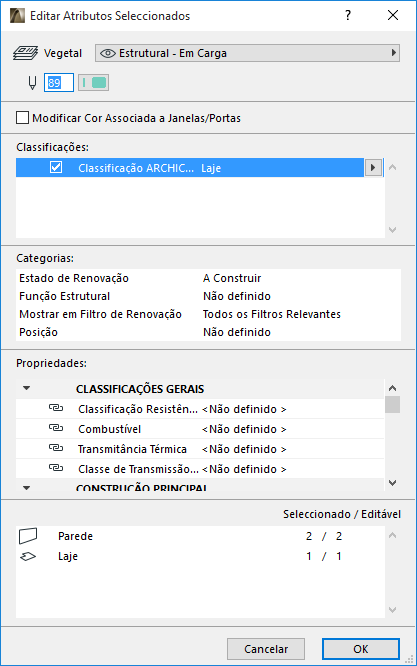Click the Não definido value for Transmitância Térmica
Image resolution: width=417 pixels, height=666 pixels.
[x=244, y=449]
